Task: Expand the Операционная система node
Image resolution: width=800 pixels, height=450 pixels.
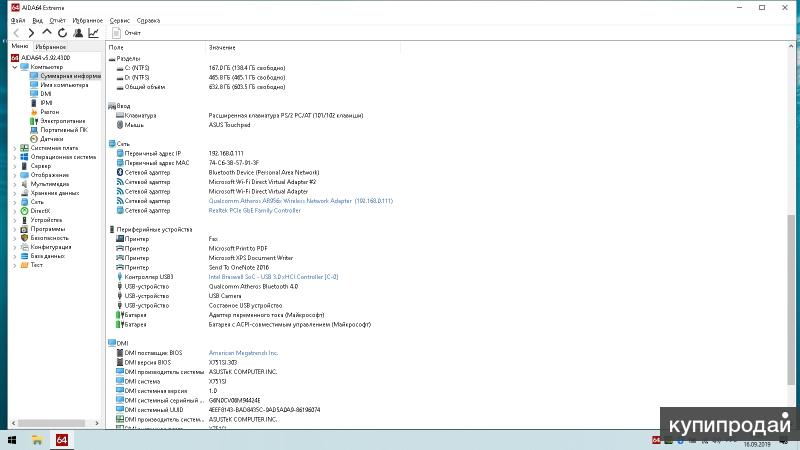Action: pyautogui.click(x=15, y=157)
